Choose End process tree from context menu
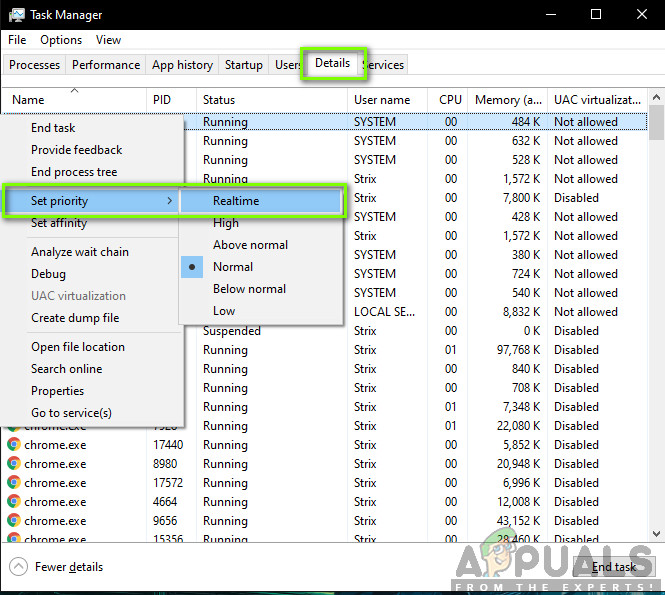The height and width of the screenshot is (595, 665). pyautogui.click(x=74, y=172)
